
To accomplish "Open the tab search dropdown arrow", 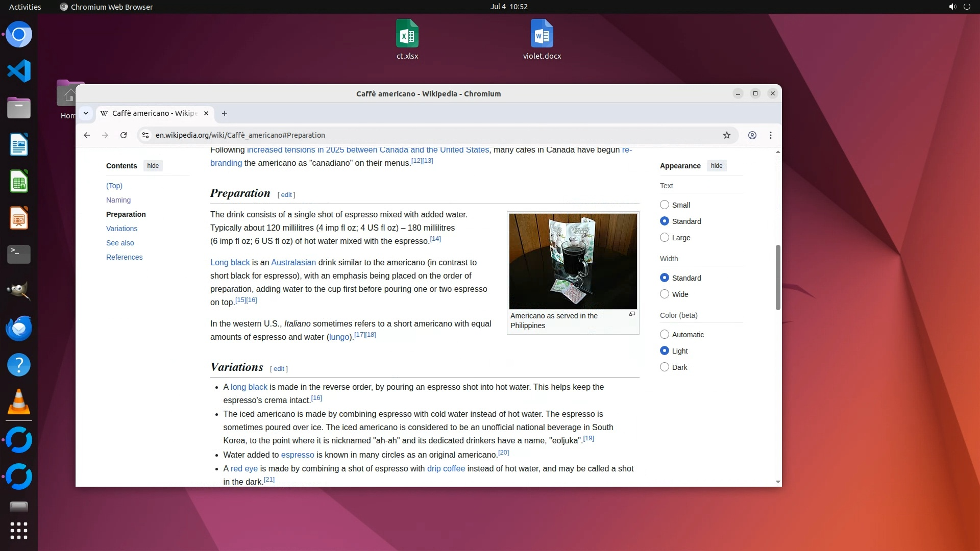I will pos(86,113).
